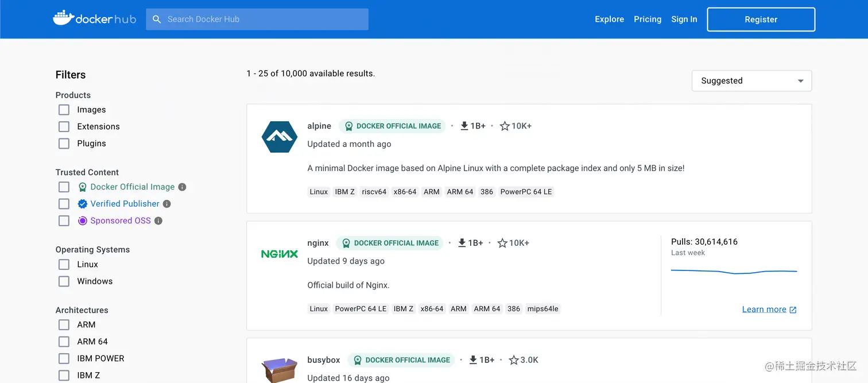Click nginx's x86-64 tag

pos(432,309)
